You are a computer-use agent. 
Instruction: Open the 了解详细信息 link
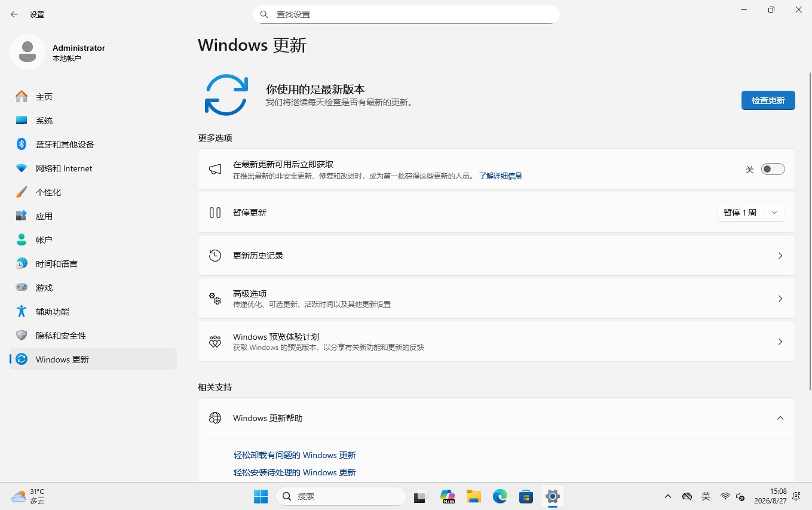click(500, 176)
